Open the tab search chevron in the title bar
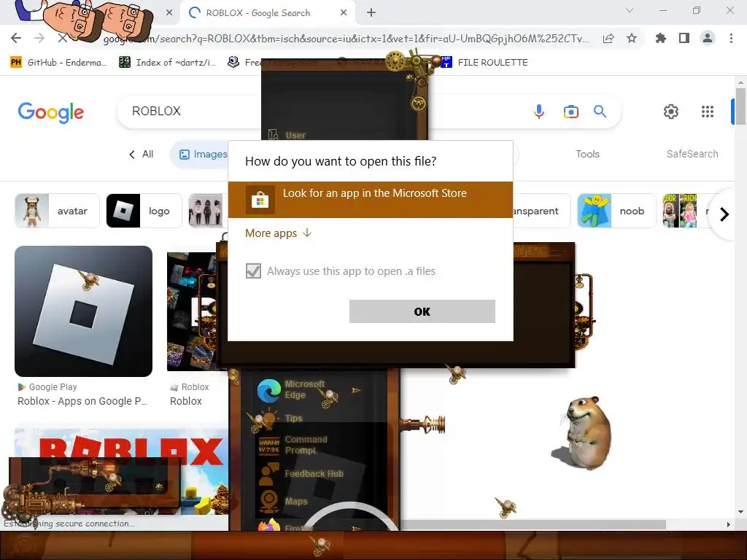 click(x=630, y=10)
